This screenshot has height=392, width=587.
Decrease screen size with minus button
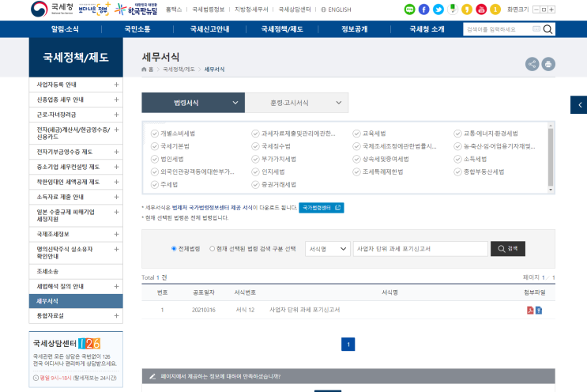(x=536, y=9)
